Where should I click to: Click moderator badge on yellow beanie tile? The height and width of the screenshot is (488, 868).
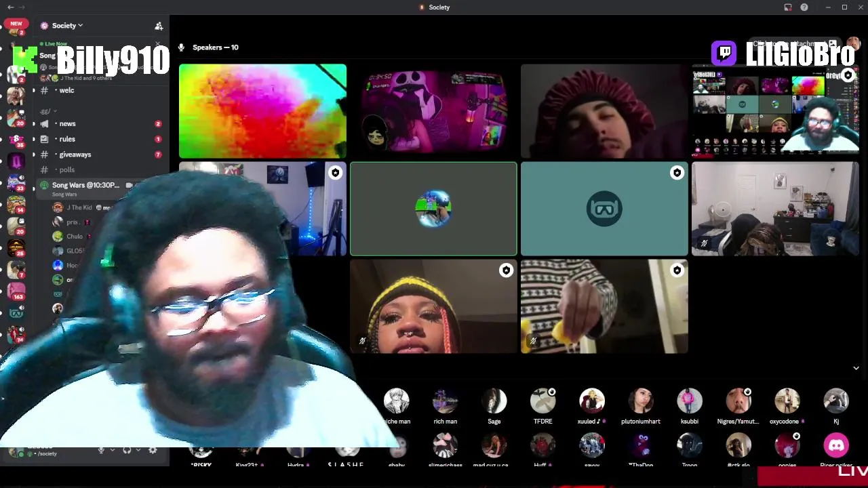click(506, 270)
